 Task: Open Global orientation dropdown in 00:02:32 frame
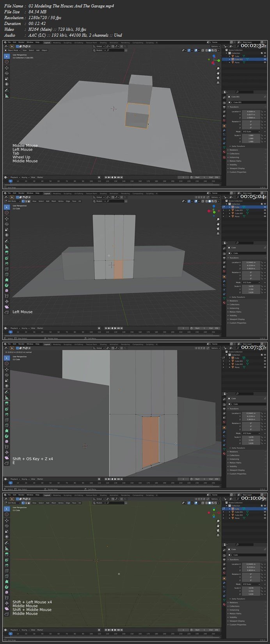[x=99, y=46]
